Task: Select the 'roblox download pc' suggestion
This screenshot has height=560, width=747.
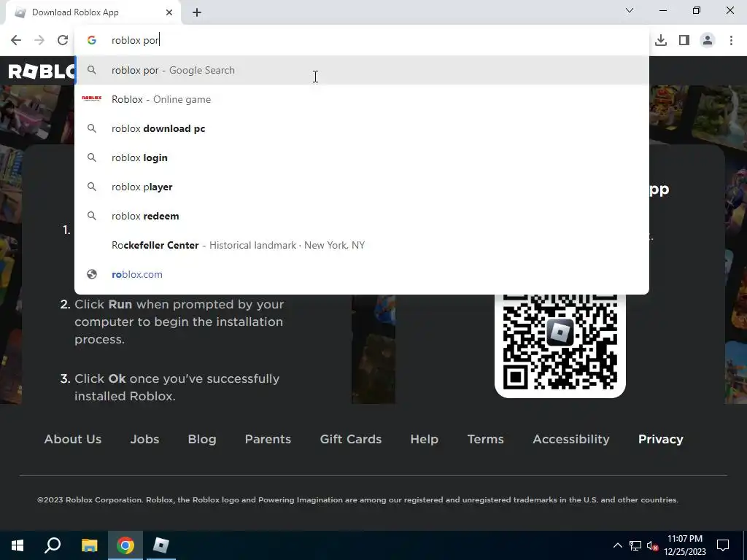Action: point(362,128)
